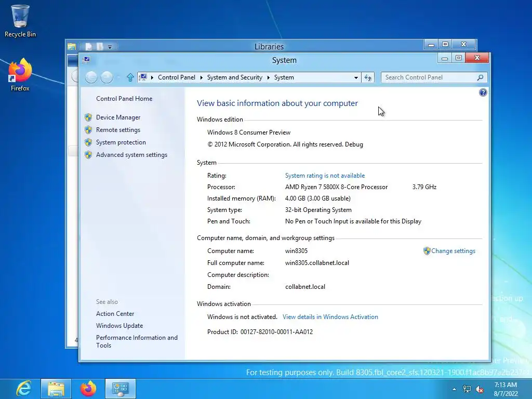Open File Explorer taskbar button
This screenshot has width=532, height=399.
pos(56,389)
